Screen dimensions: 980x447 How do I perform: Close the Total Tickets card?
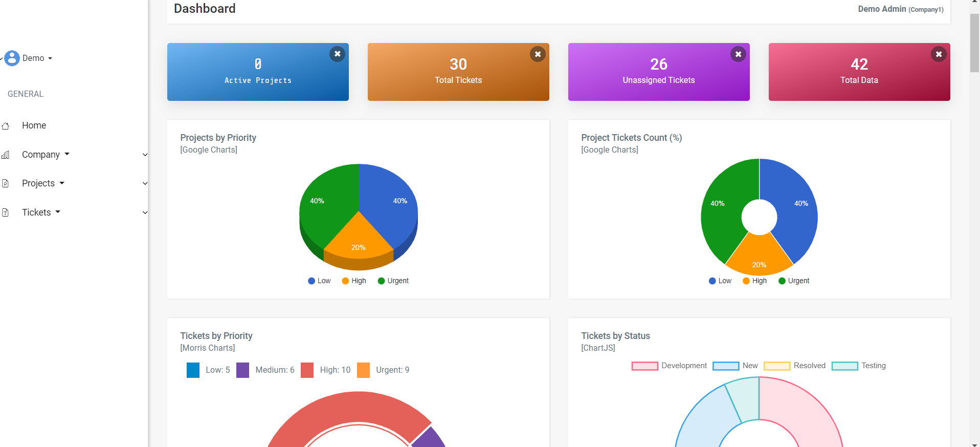point(538,54)
